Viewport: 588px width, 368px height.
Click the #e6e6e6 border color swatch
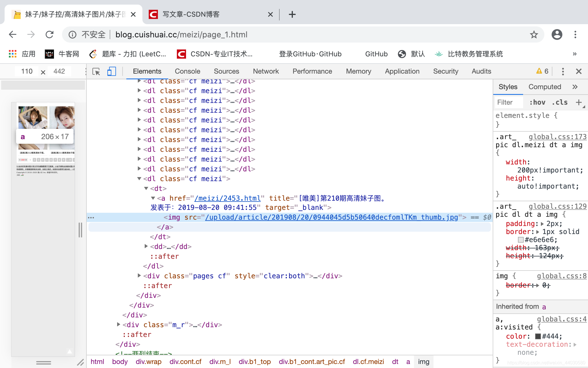(x=521, y=240)
